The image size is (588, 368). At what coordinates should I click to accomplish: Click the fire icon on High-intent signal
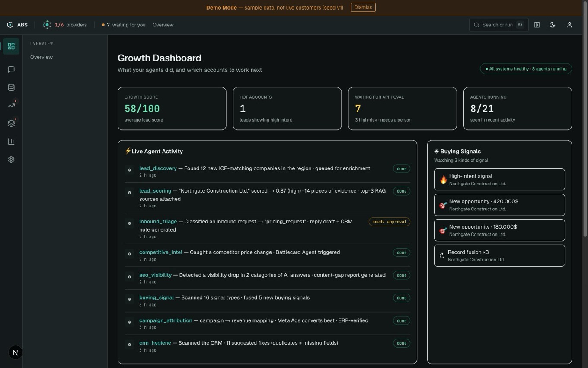[443, 180]
